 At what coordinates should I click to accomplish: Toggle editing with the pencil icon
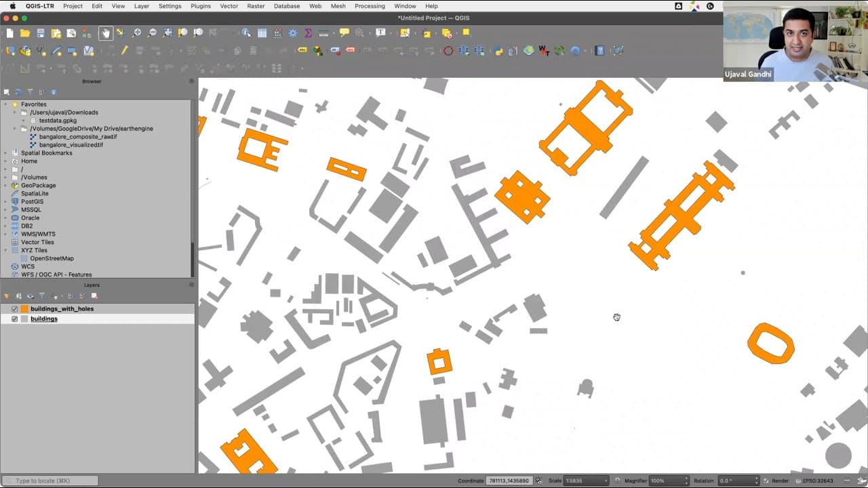click(x=124, y=50)
